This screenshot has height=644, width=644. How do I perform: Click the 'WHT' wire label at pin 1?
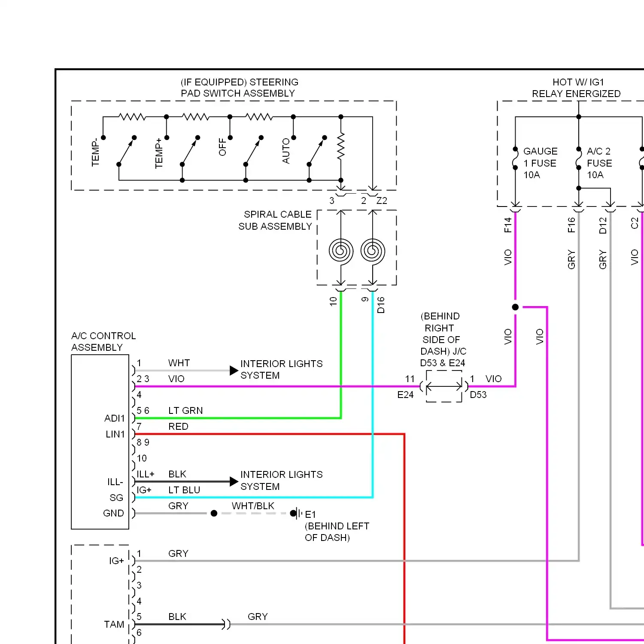pos(179,363)
